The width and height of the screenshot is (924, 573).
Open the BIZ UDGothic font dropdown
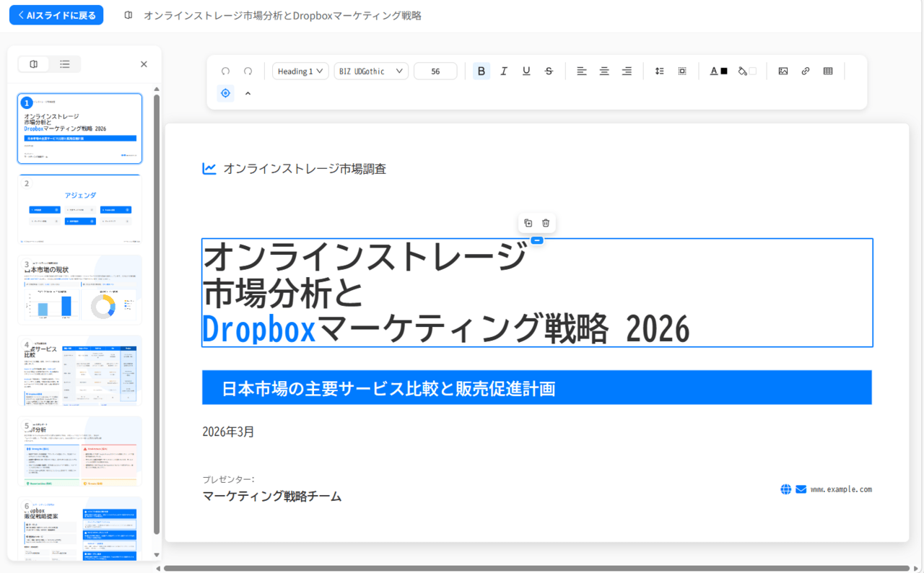[371, 71]
